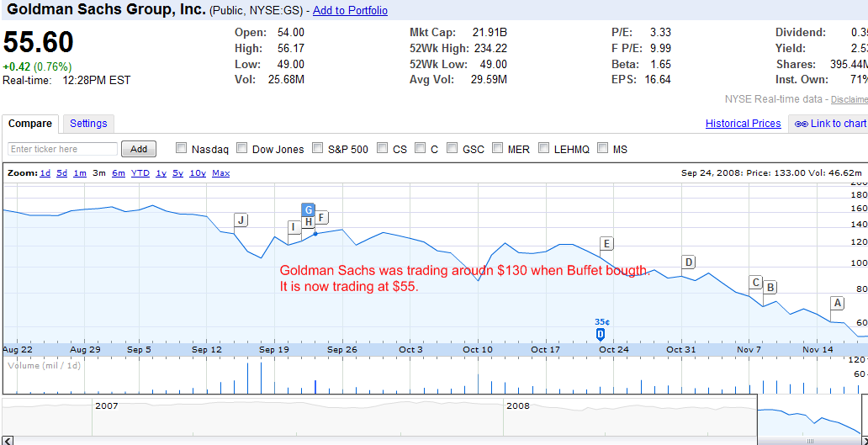
Task: Click the Mkt Cap value 21.91B
Action: pos(490,33)
